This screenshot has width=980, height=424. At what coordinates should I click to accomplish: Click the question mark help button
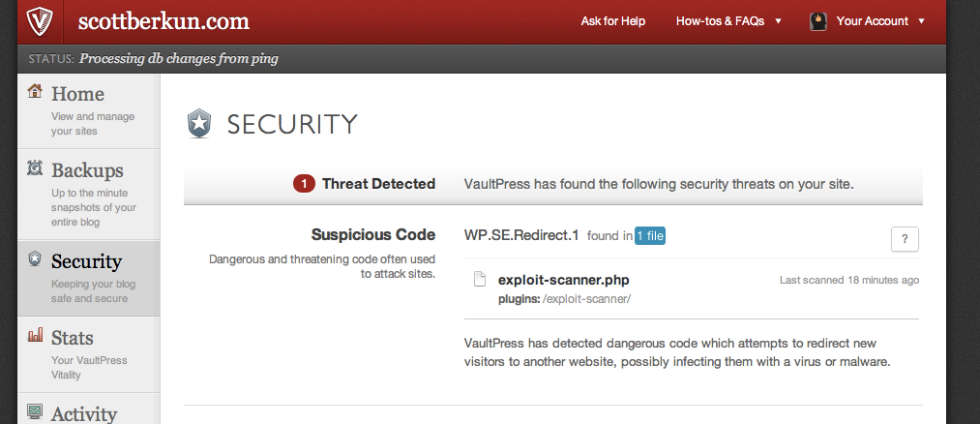click(905, 239)
